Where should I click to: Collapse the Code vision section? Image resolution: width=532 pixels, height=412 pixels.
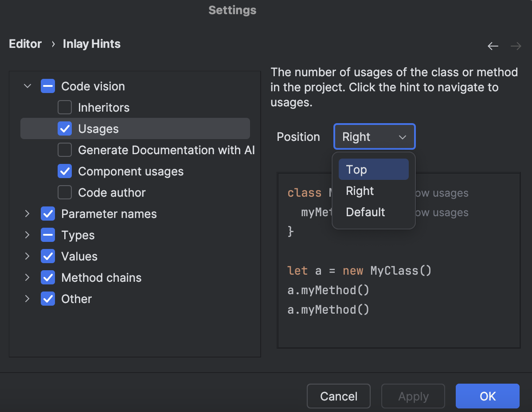tap(27, 86)
